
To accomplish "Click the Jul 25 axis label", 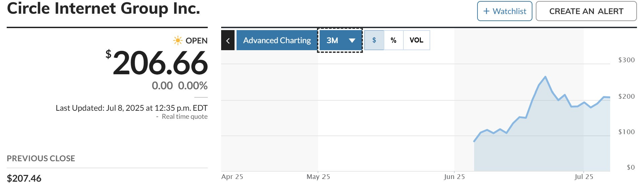I will 584,177.
